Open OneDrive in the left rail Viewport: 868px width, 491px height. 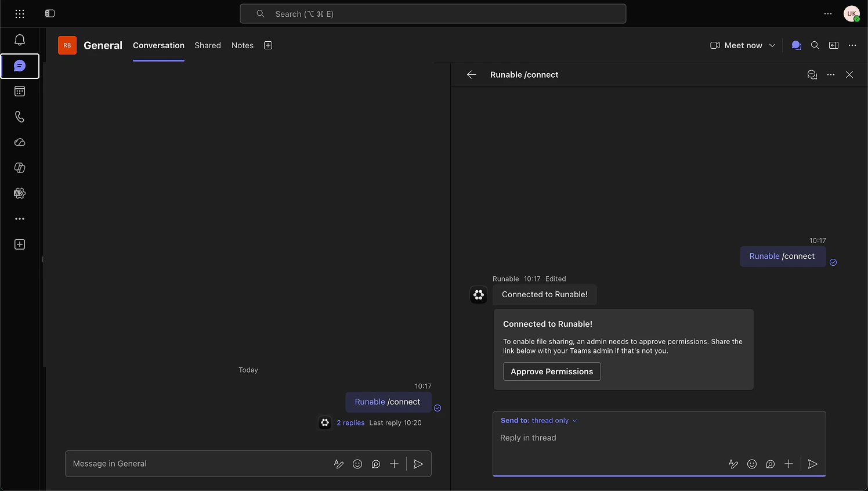point(20,142)
